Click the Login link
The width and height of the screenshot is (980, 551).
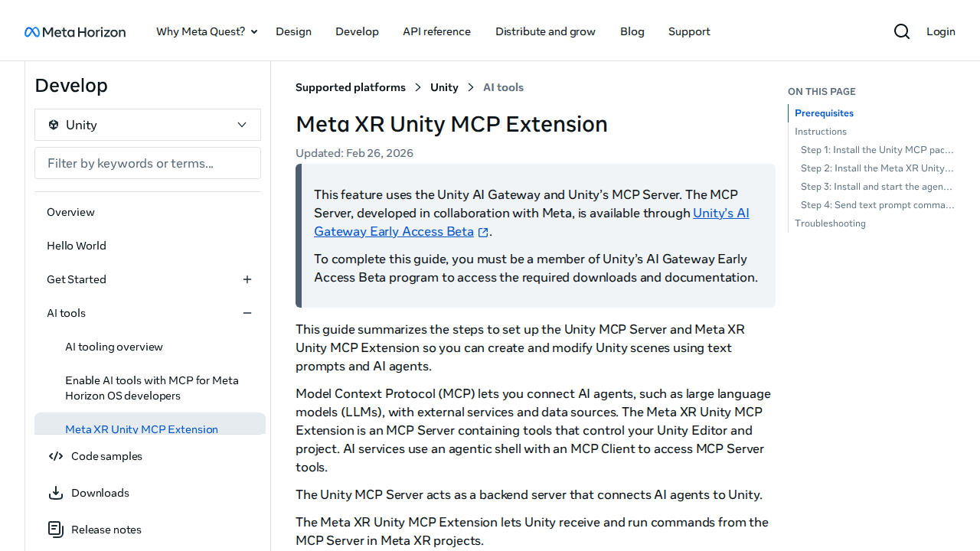click(941, 31)
